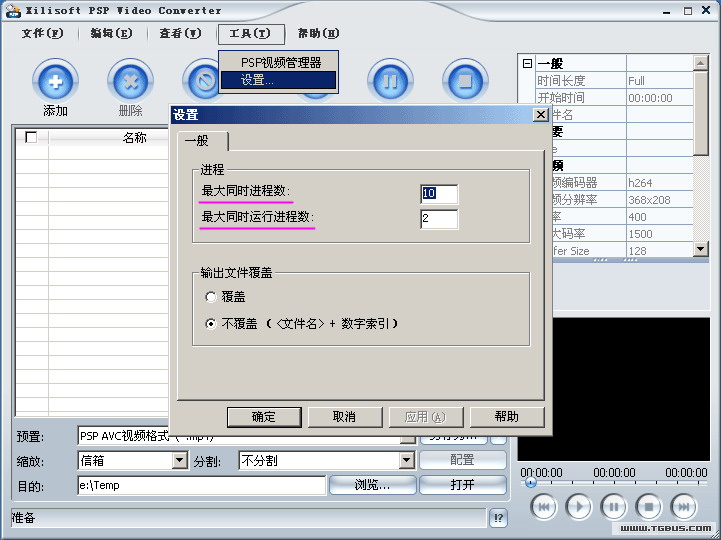Maximize the Xilisoft window

[687, 11]
